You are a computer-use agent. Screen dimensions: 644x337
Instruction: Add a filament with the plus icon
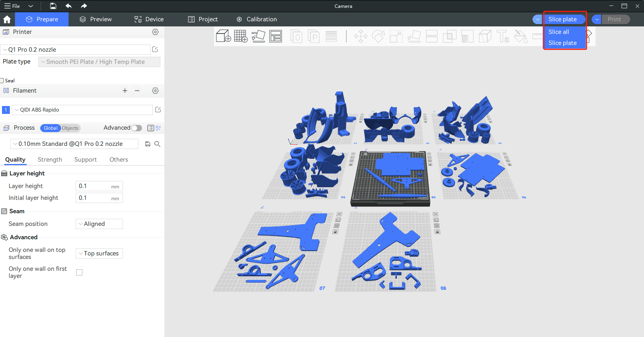[x=125, y=91]
